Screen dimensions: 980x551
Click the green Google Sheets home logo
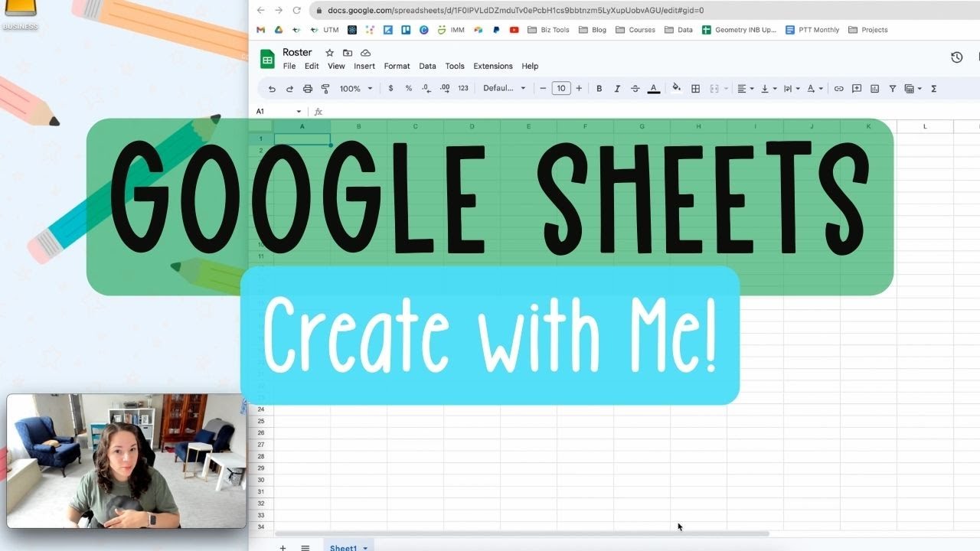(x=267, y=59)
